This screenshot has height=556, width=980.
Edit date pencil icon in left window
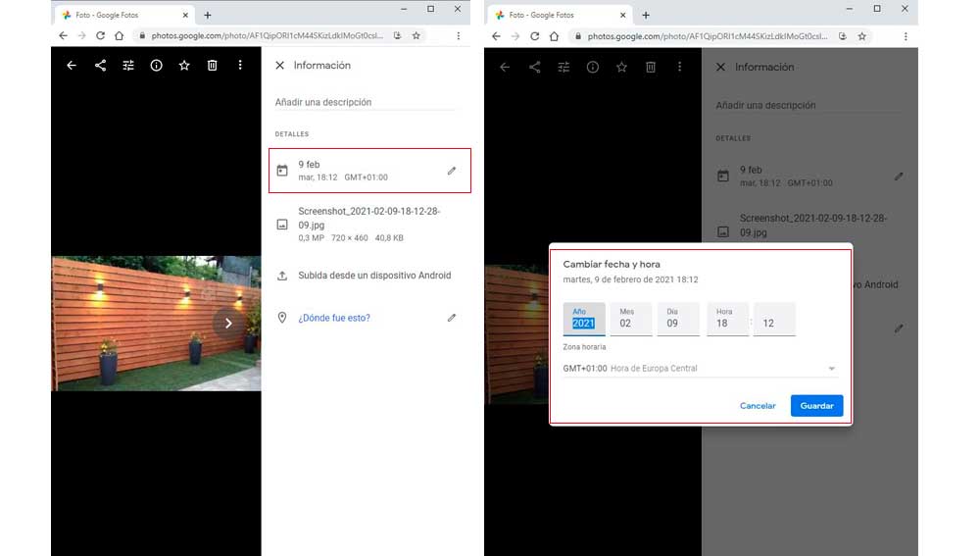[x=451, y=171]
